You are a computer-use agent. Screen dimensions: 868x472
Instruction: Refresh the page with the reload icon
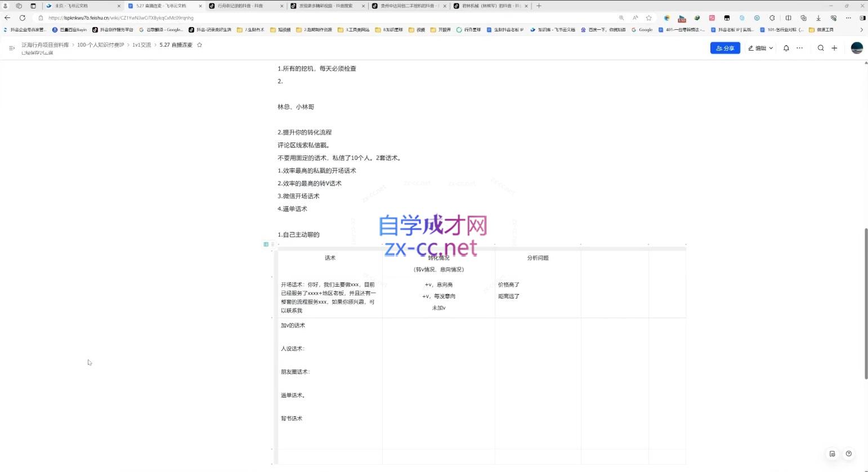pyautogui.click(x=22, y=17)
